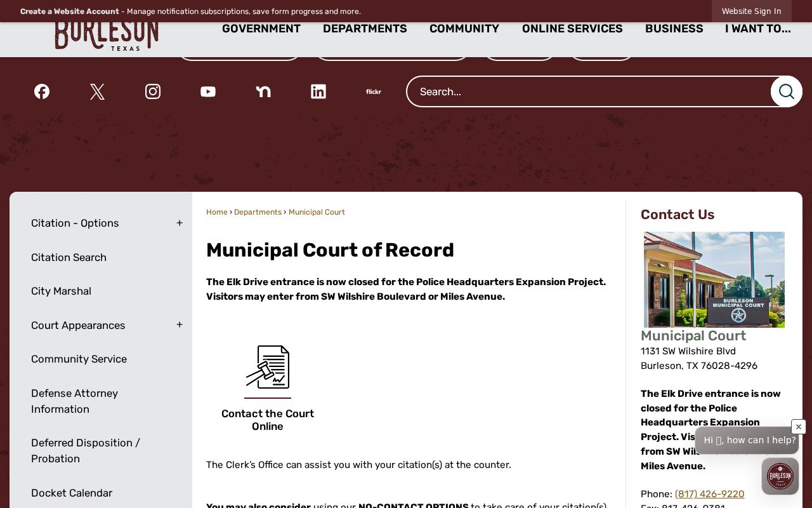Open the Burleson chatbot avatar icon
Screen dimensions: 812x508
tap(780, 476)
